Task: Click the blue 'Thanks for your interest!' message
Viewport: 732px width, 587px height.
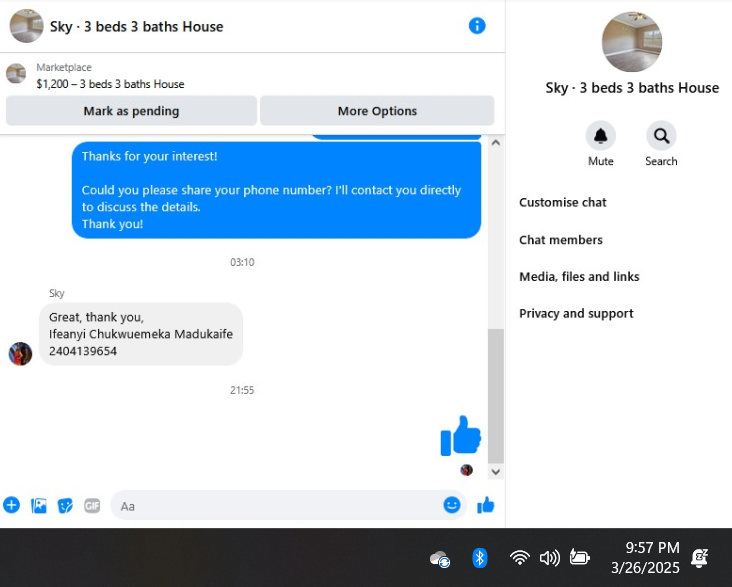Action: tap(276, 190)
